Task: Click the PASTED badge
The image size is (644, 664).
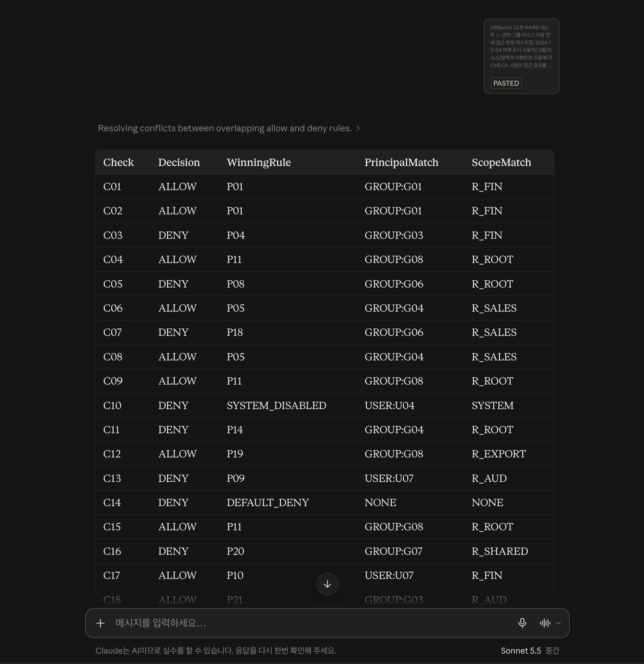Action: pyautogui.click(x=506, y=83)
